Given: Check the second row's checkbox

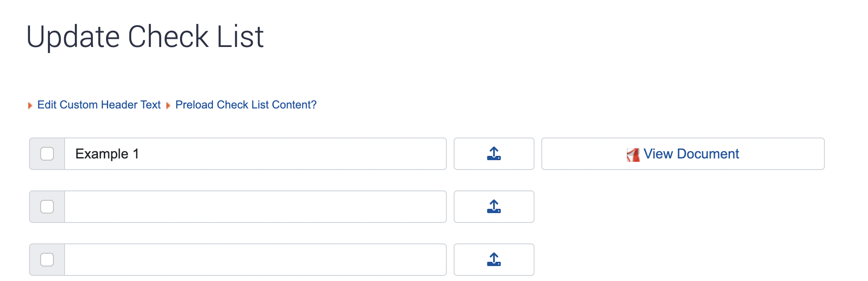Looking at the screenshot, I should 47,207.
